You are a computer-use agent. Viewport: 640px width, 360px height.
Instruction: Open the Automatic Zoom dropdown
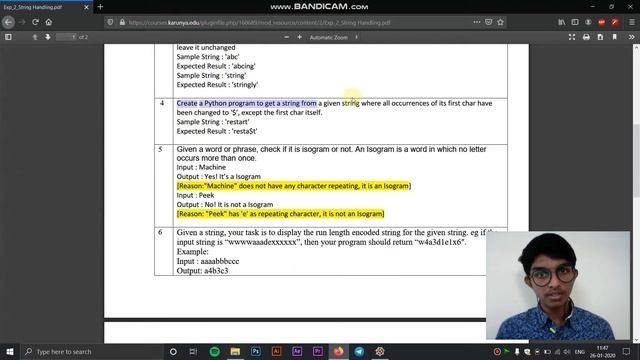click(x=333, y=37)
